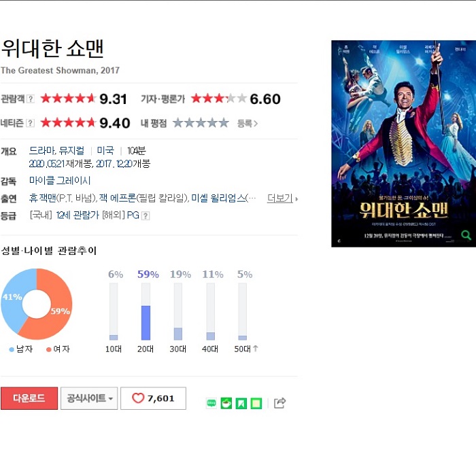Image resolution: width=476 pixels, height=454 pixels.
Task: Share to Naver Cafe coffee cup icon
Action: [x=226, y=403]
